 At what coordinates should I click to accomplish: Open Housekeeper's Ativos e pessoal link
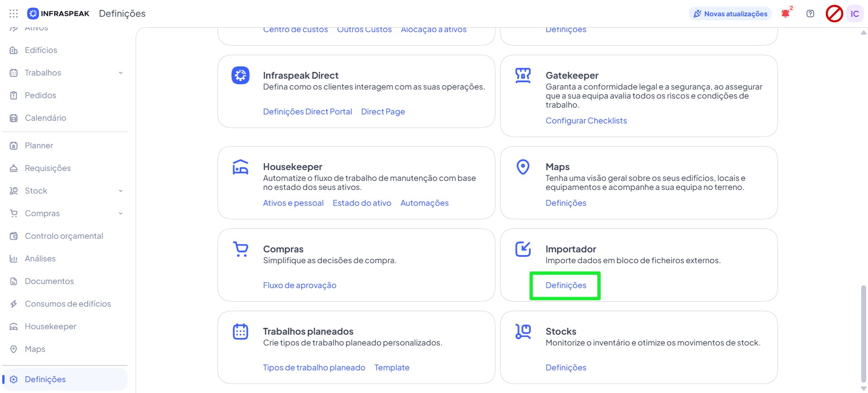coord(293,203)
